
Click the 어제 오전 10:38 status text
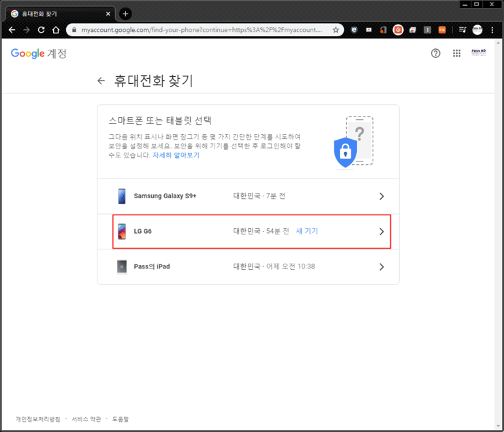coord(291,266)
